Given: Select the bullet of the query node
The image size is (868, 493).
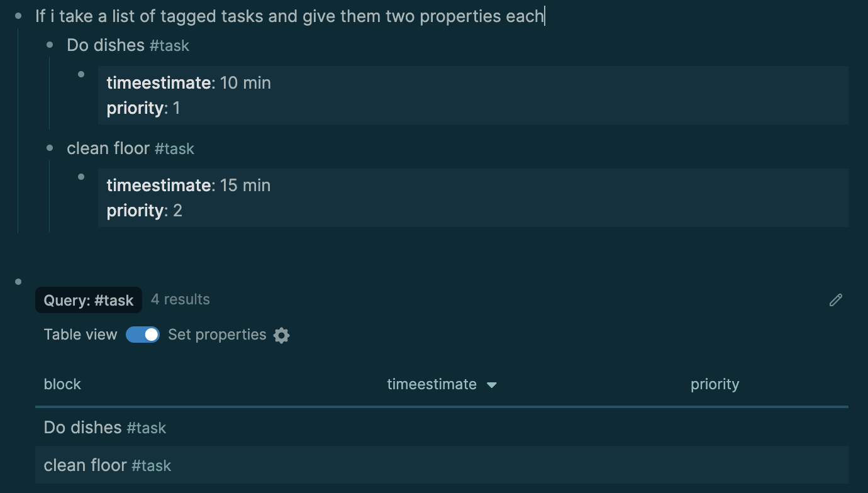Looking at the screenshot, I should click(x=17, y=282).
